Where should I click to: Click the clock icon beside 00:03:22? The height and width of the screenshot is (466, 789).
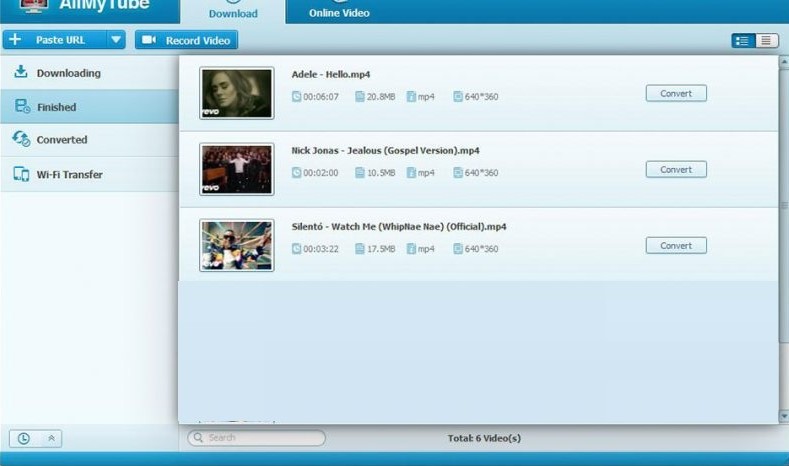point(296,248)
